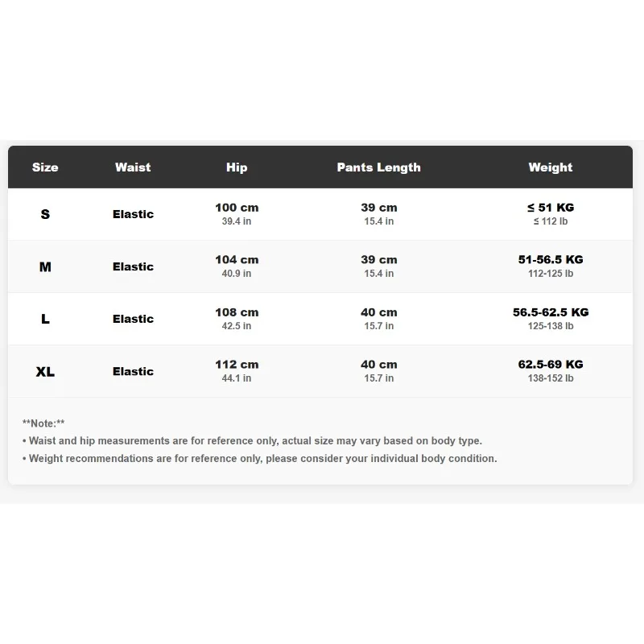Select the Pants Length header
The height and width of the screenshot is (644, 644).
pyautogui.click(x=378, y=167)
